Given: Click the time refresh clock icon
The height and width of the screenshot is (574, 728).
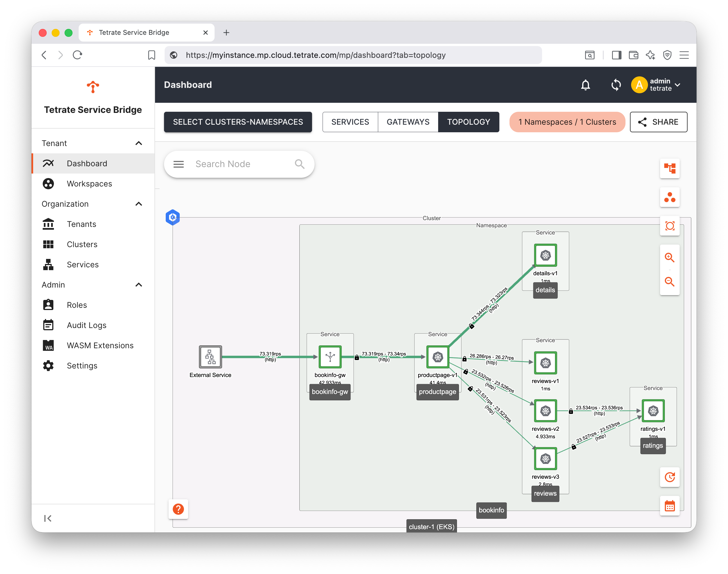Looking at the screenshot, I should [669, 477].
